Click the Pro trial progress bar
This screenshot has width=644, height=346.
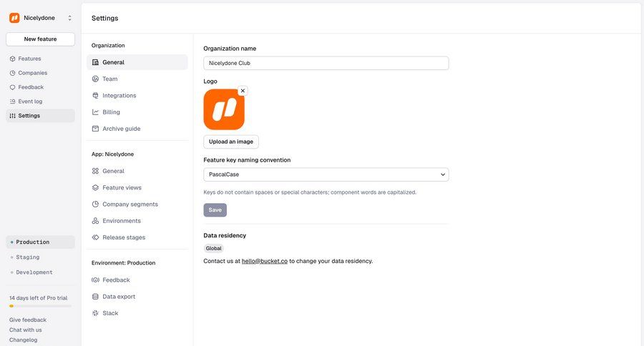click(40, 306)
